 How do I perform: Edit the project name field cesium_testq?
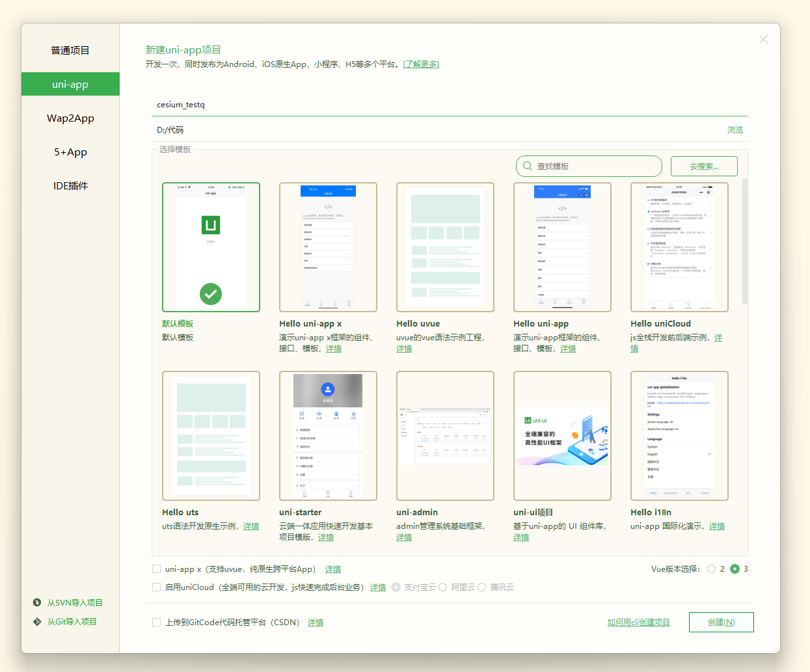point(450,104)
